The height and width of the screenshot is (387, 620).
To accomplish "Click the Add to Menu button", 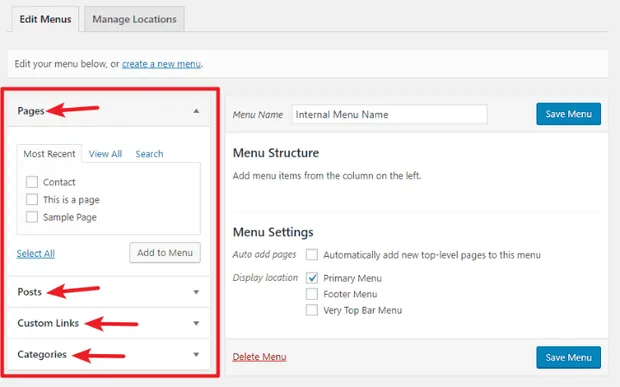I will [x=165, y=253].
